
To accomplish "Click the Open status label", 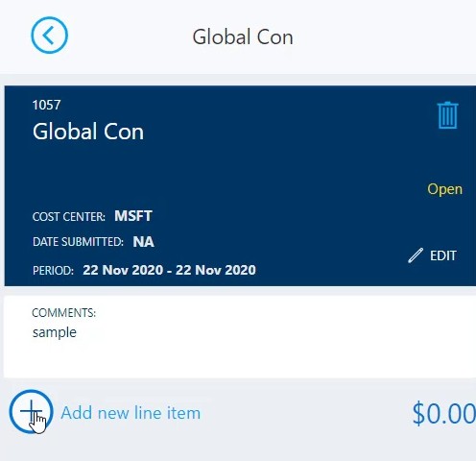I will tap(444, 189).
